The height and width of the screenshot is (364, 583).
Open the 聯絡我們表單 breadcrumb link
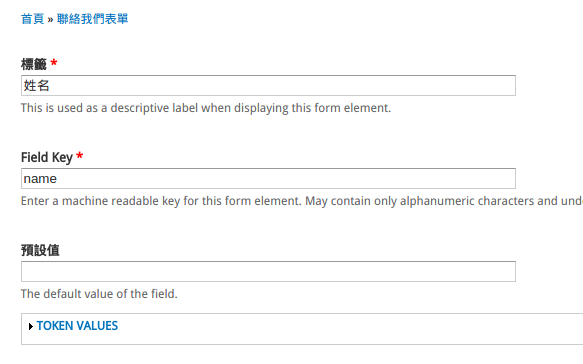pyautogui.click(x=93, y=19)
